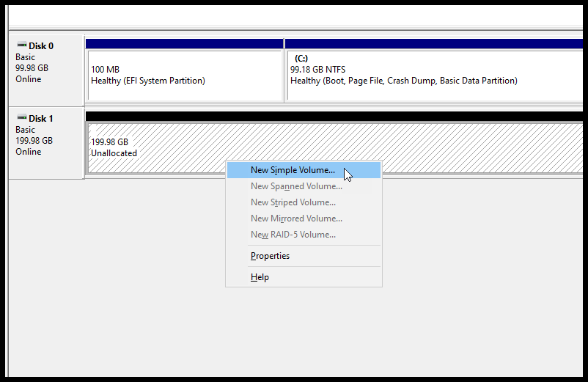588x382 pixels.
Task: Click the '99.98 GB' size under Disk 0
Action: (32, 68)
